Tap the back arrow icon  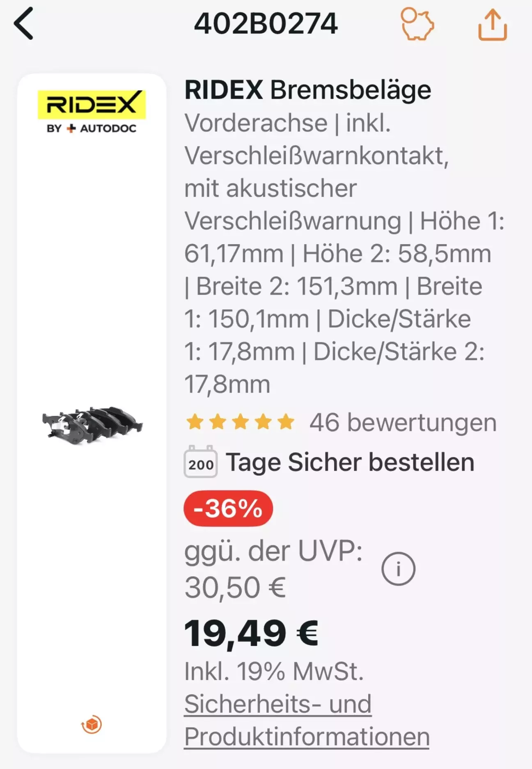click(23, 24)
